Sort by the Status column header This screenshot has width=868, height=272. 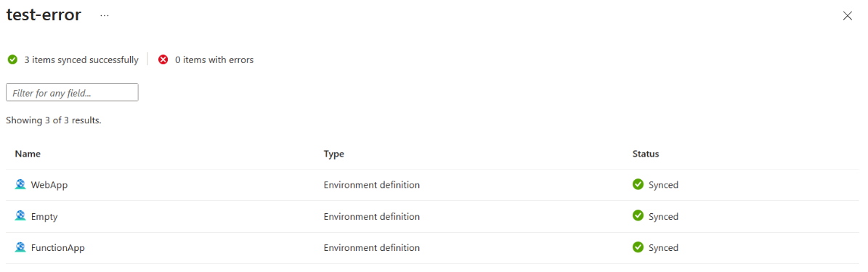point(646,154)
